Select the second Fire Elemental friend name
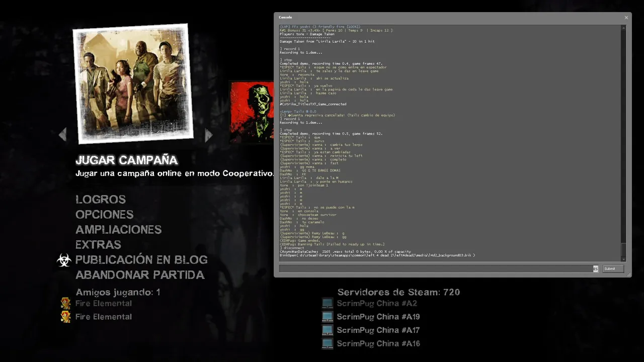644x362 pixels. pyautogui.click(x=104, y=317)
